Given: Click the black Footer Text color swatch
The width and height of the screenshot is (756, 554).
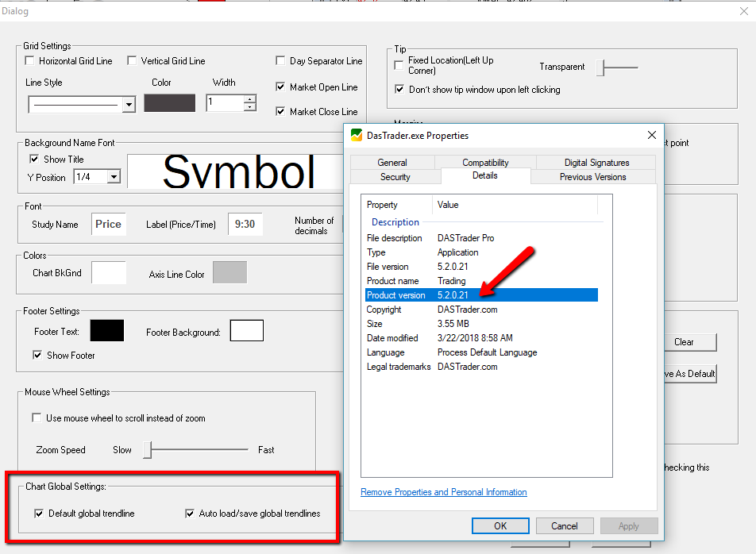Looking at the screenshot, I should [x=107, y=331].
